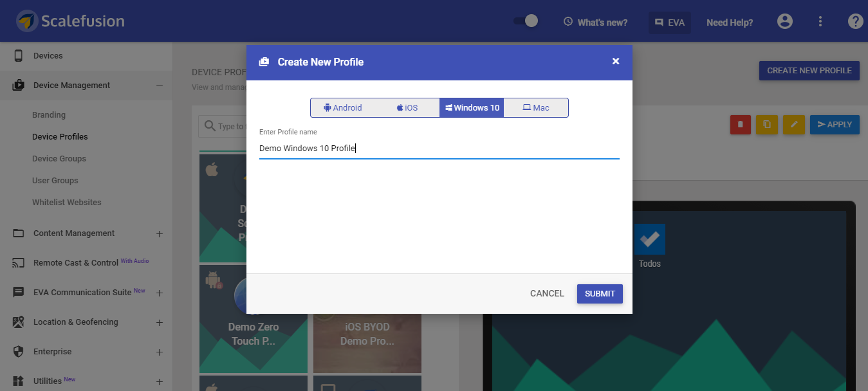Click CANCEL in the dialog
Image resolution: width=868 pixels, height=391 pixels.
547,293
